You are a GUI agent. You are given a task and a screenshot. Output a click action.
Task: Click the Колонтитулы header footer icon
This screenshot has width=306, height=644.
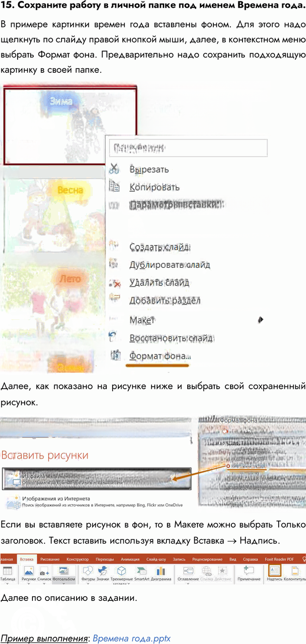pos(294,571)
